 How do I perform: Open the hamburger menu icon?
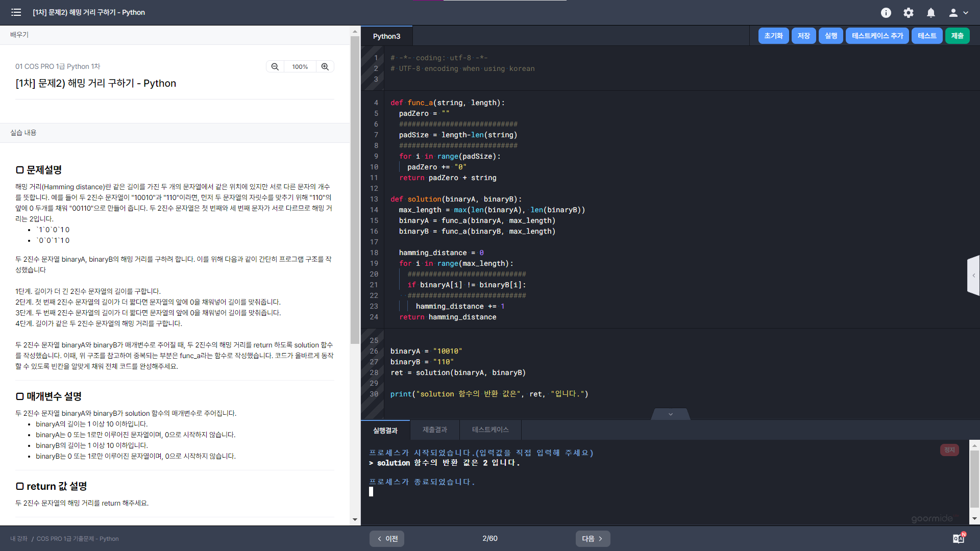[x=16, y=12]
